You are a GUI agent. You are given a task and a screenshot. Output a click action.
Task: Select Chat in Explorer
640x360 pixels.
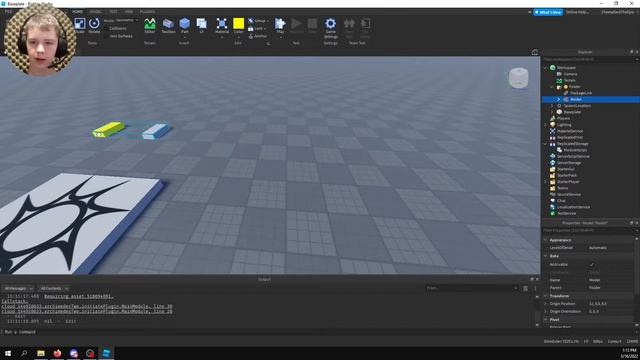(561, 200)
